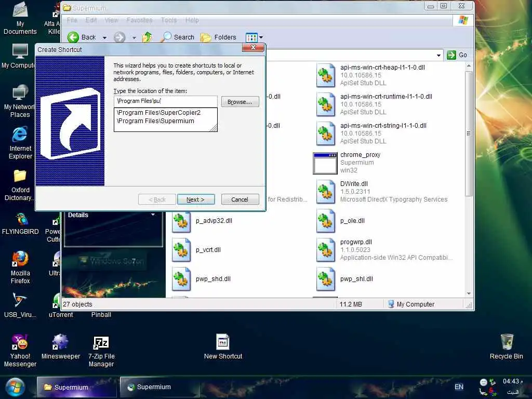Click the '11.2 MB' status bar entry

pyautogui.click(x=351, y=304)
